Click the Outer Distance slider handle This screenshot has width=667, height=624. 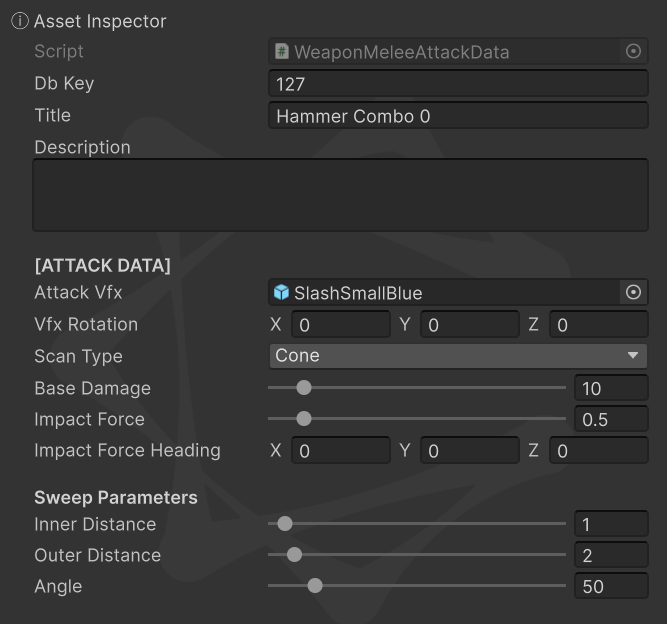[x=294, y=554]
